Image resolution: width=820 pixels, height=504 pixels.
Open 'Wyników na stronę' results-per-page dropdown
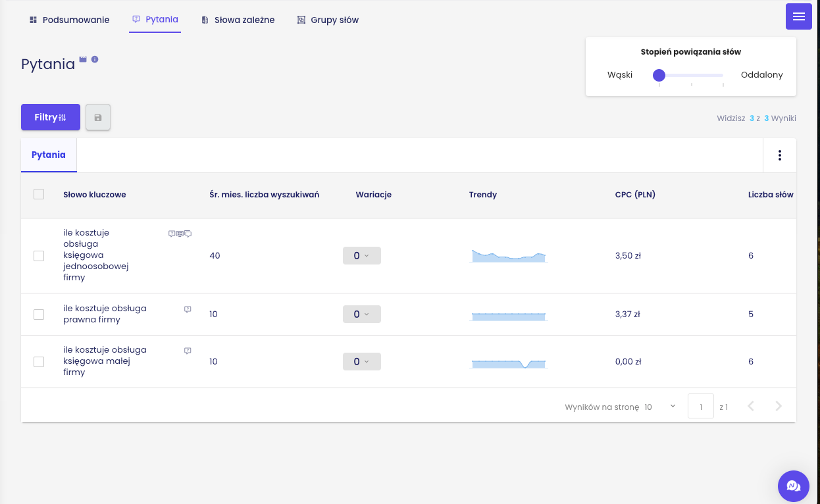pos(660,407)
